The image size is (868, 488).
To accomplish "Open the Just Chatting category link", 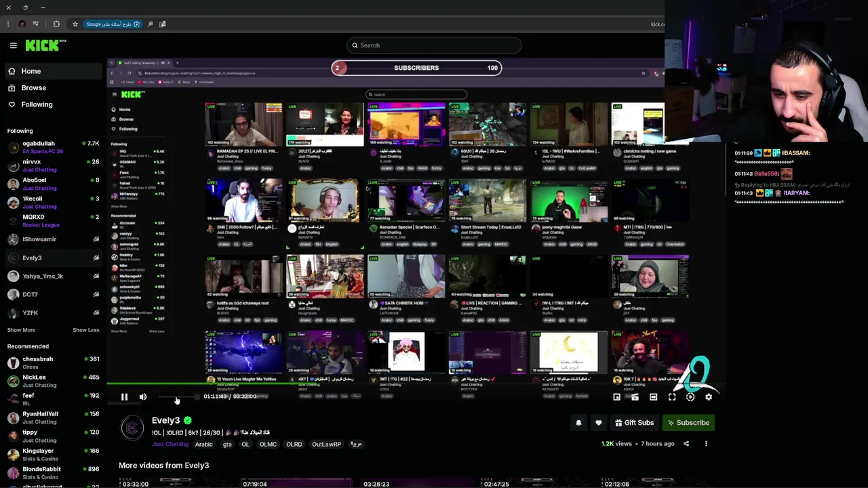I will coord(170,445).
